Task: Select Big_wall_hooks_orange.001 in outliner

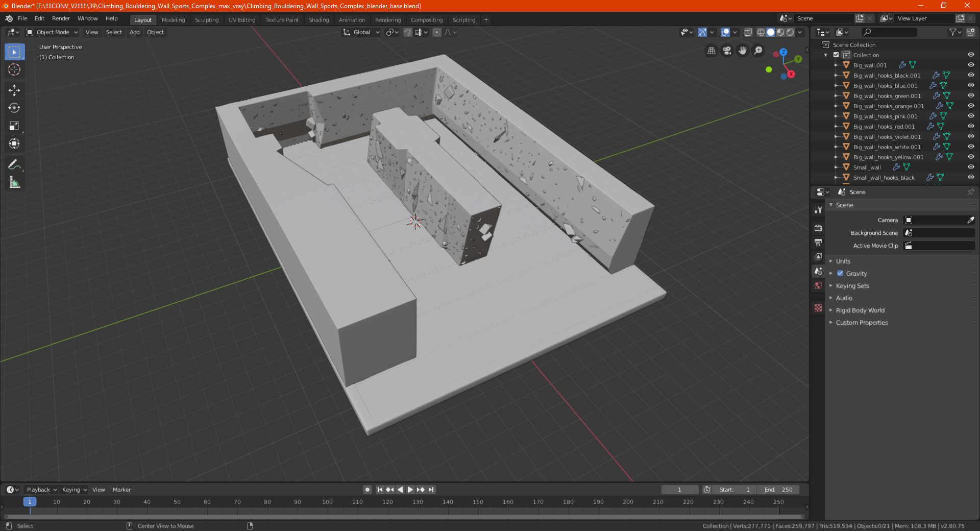Action: pos(888,106)
